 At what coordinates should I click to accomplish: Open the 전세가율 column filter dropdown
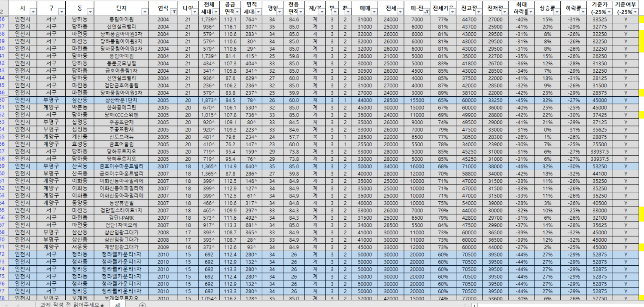(452, 12)
